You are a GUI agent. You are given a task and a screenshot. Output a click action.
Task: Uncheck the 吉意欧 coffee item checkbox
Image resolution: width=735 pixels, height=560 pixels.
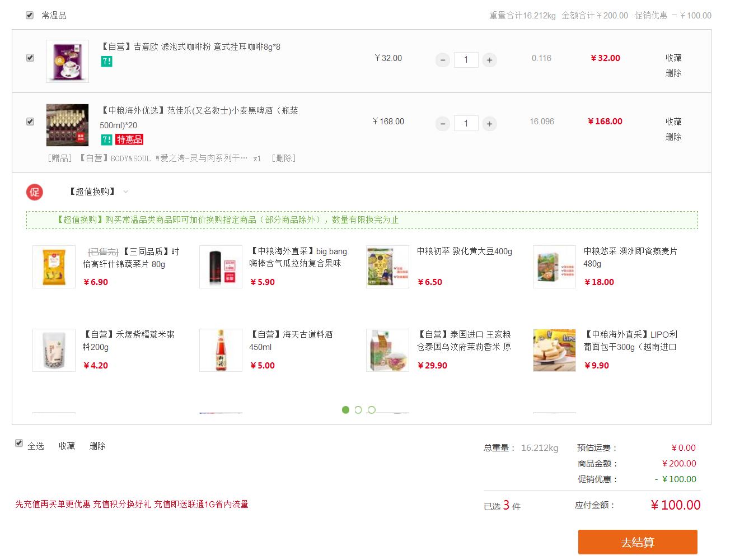coord(30,58)
